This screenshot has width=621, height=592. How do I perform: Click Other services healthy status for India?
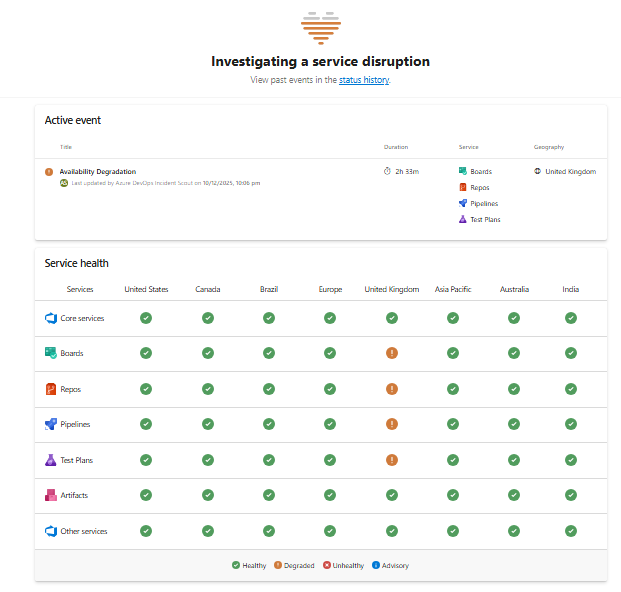[x=571, y=531]
